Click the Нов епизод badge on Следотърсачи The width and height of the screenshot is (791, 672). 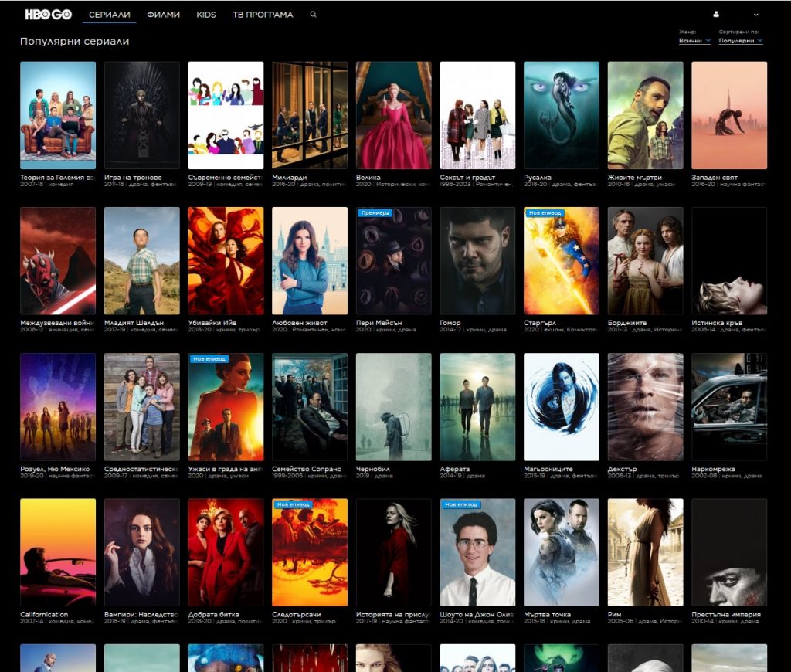[293, 504]
